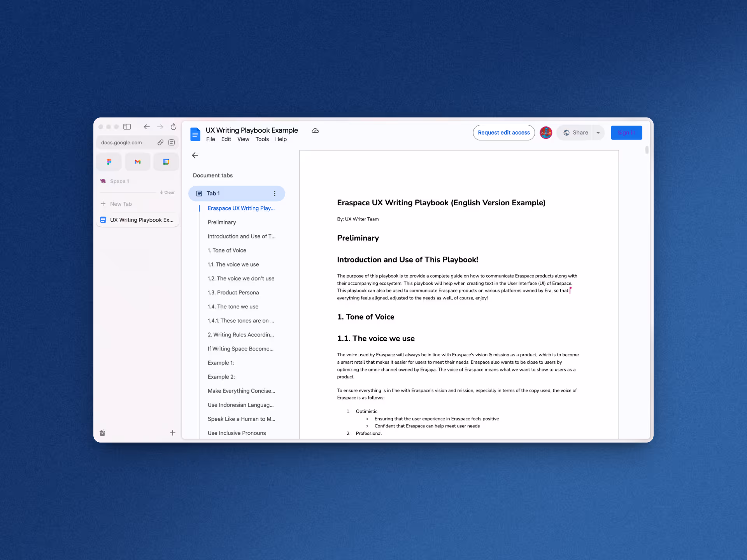
Task: Reload the page
Action: 174,127
